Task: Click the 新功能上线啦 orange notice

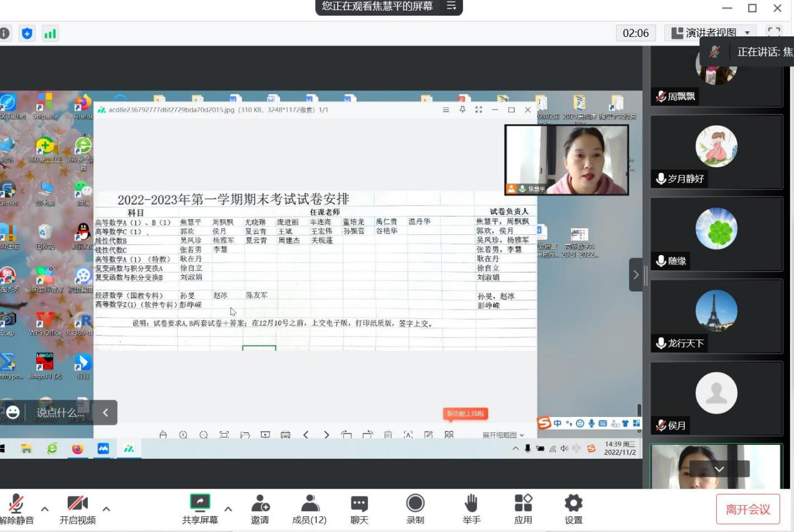Action: click(465, 414)
